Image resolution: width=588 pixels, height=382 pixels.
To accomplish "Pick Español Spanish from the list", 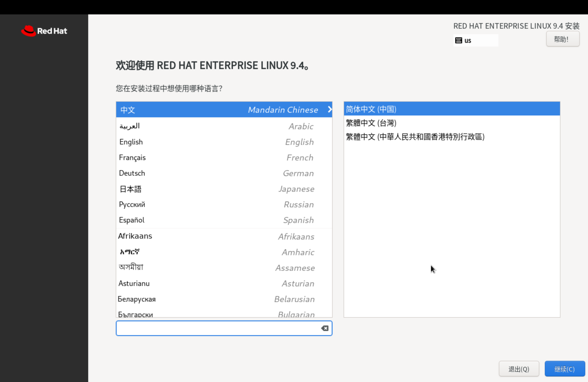I will [224, 220].
